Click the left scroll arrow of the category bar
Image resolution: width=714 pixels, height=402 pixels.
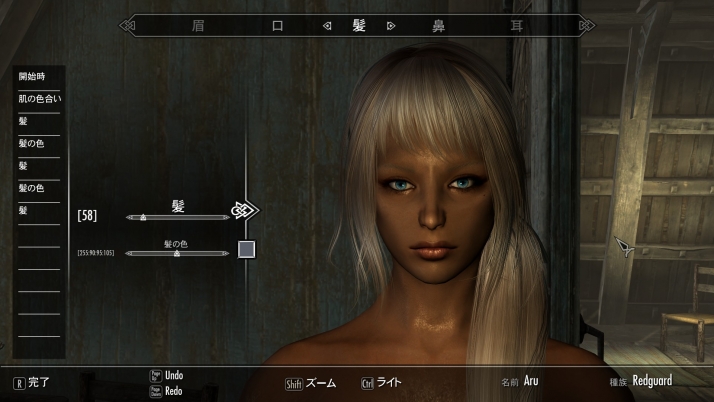127,25
